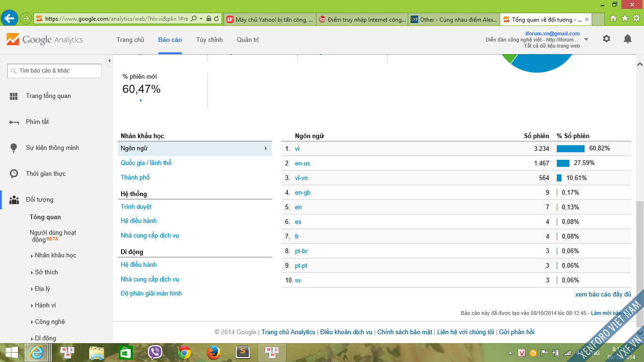Switch to the Điểm truy nhập Internet tab
The width and height of the screenshot is (644, 362).
point(362,19)
